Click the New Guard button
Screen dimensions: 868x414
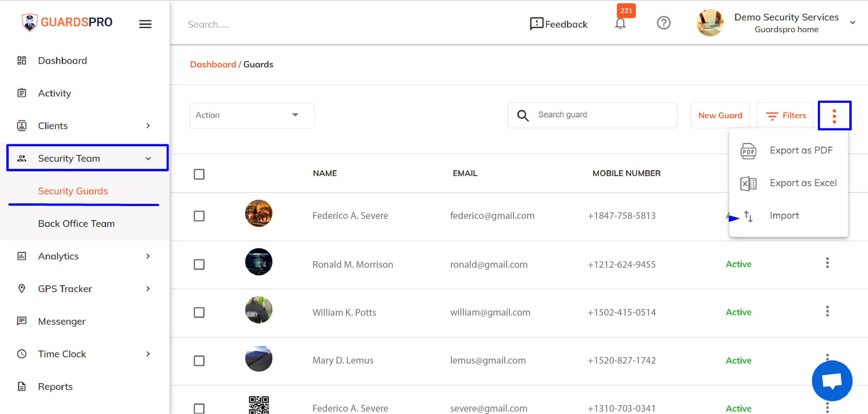pos(720,116)
